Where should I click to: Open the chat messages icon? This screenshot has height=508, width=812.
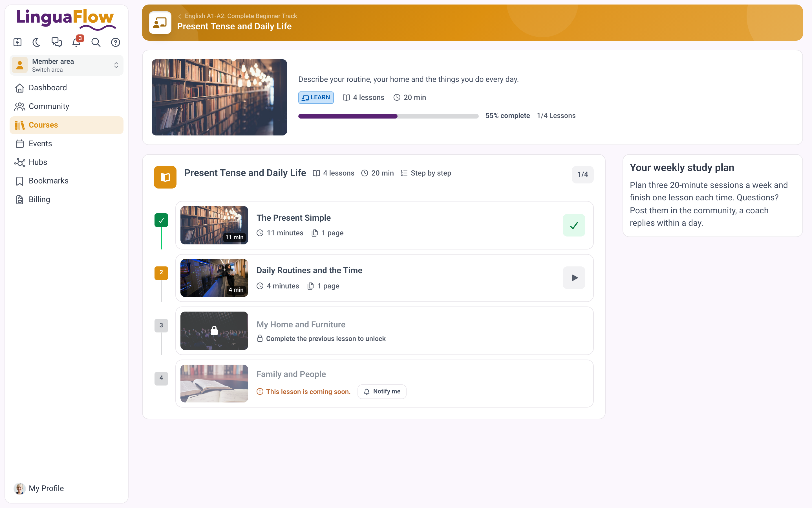(56, 42)
